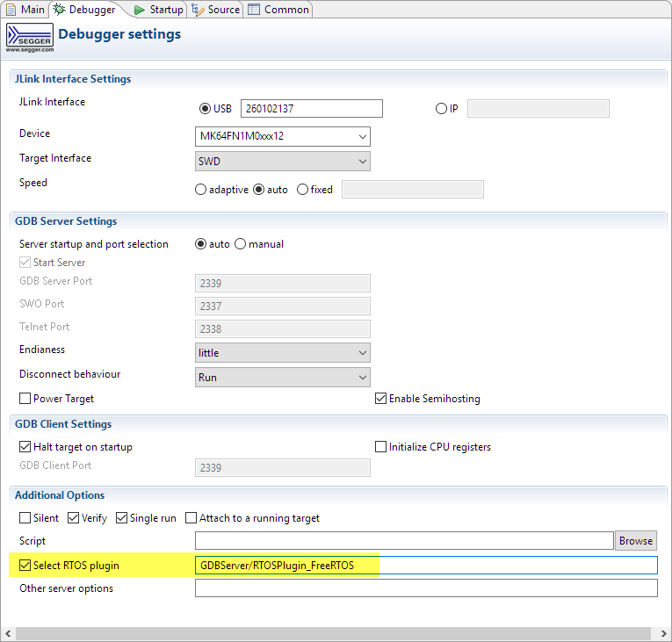
Task: Click the RTOS plugin path field
Action: (426, 566)
